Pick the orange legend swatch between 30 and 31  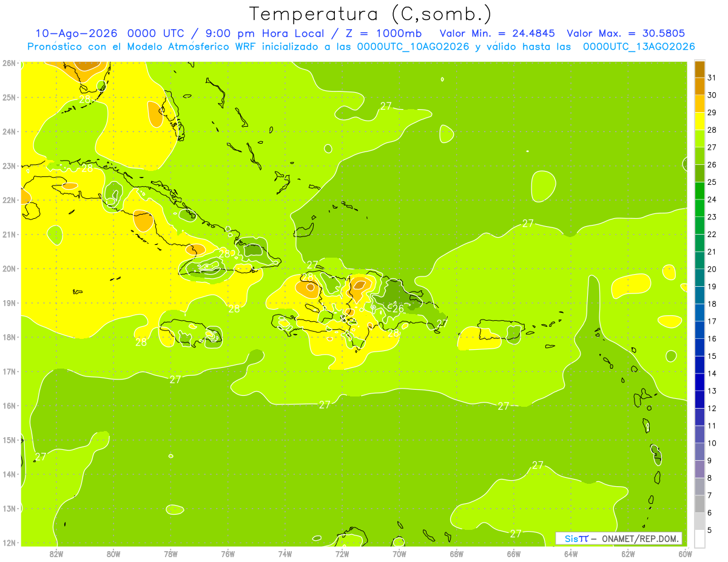point(699,86)
